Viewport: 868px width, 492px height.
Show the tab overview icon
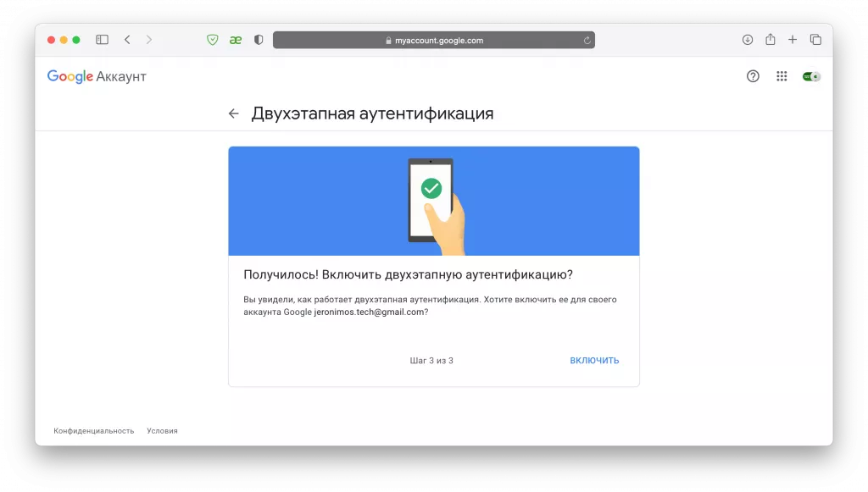coord(815,40)
